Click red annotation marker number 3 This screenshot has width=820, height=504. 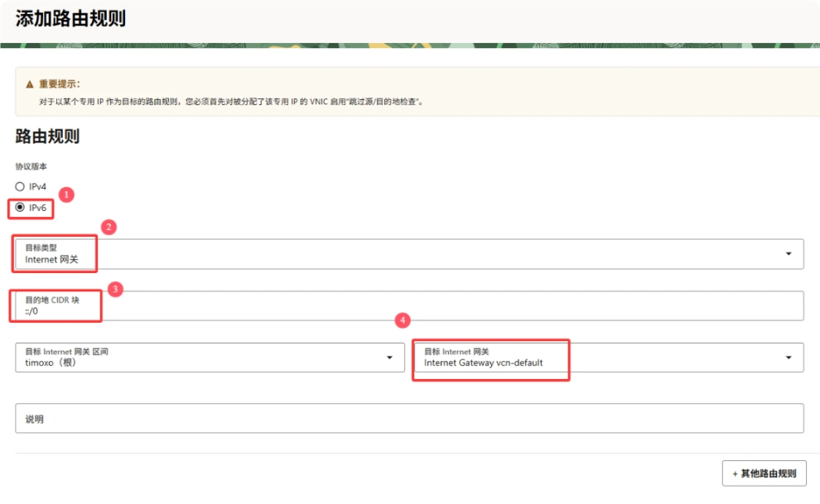pos(115,289)
